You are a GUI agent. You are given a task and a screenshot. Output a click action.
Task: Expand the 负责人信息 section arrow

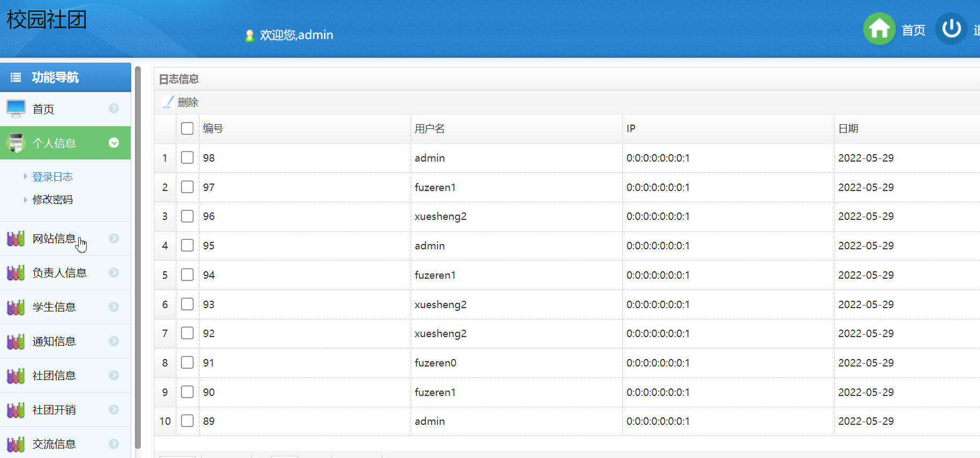click(114, 272)
